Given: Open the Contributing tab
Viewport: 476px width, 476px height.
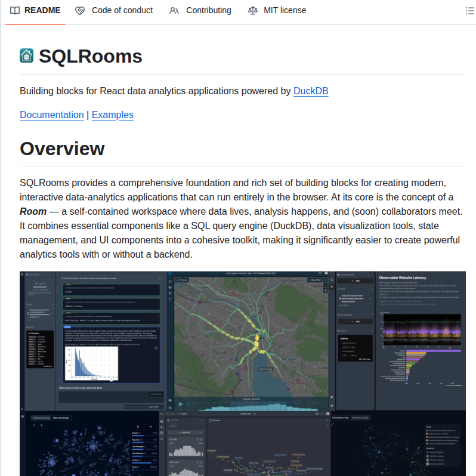Looking at the screenshot, I should (200, 11).
